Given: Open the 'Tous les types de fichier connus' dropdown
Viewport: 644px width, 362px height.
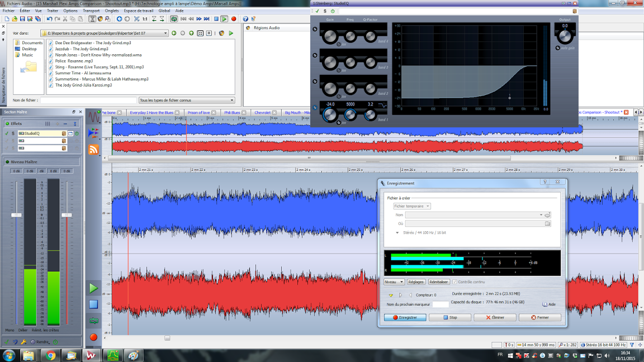Looking at the screenshot, I should pyautogui.click(x=232, y=101).
